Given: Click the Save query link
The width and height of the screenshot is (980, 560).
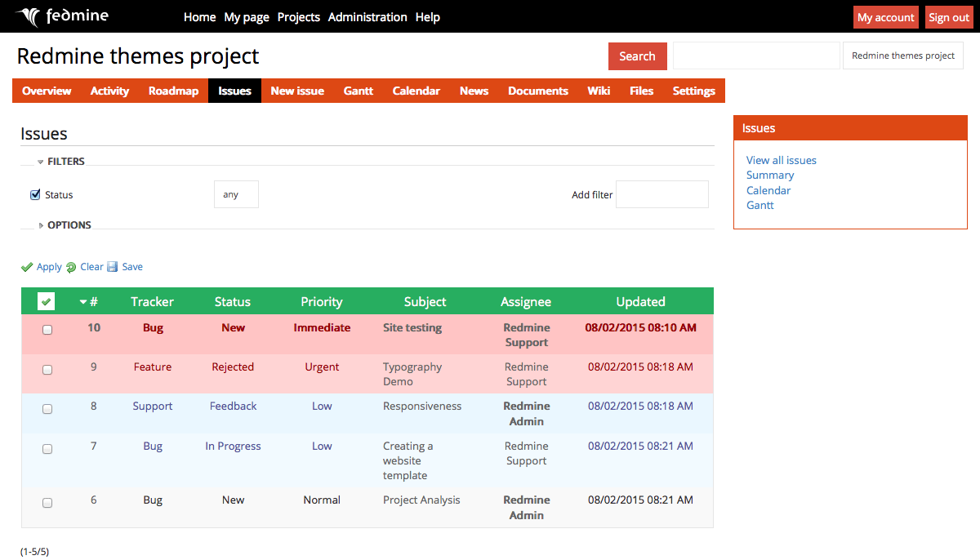Looking at the screenshot, I should tap(132, 267).
